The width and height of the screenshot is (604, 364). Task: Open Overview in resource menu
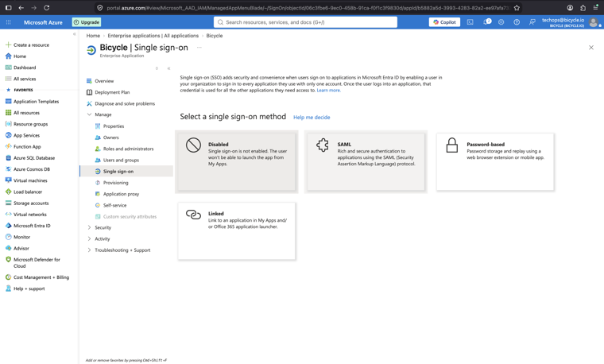104,81
